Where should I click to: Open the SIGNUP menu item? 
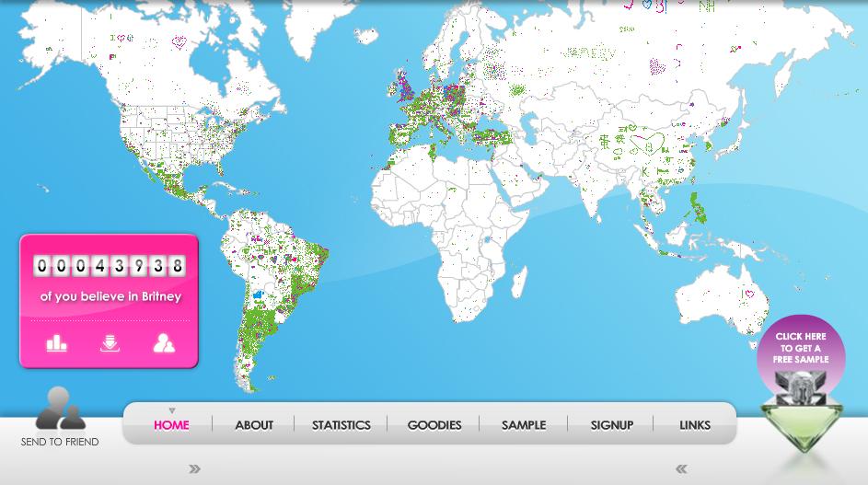click(612, 425)
